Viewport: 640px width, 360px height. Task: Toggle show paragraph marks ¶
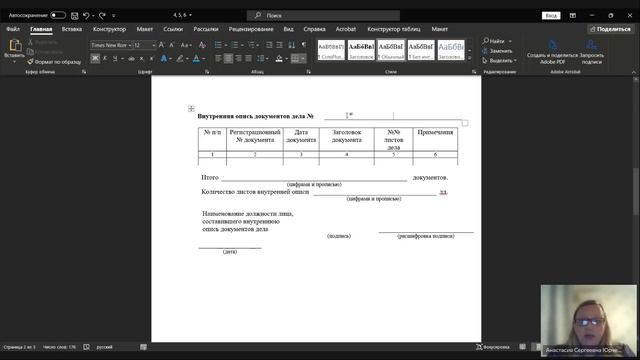(x=304, y=45)
